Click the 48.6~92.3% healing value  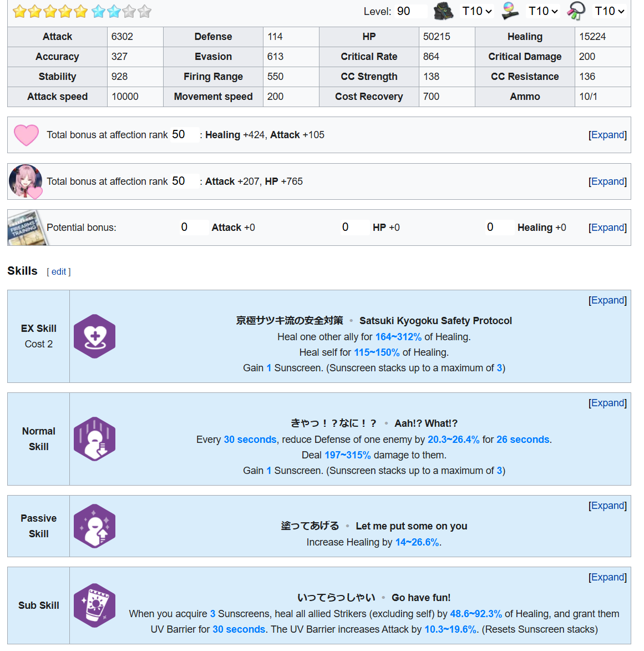pos(476,614)
